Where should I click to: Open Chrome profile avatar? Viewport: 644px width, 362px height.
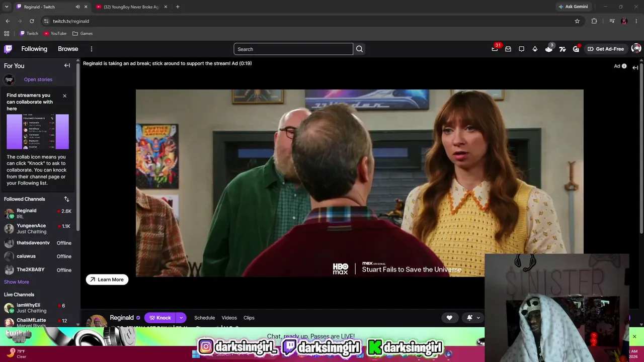(x=624, y=21)
